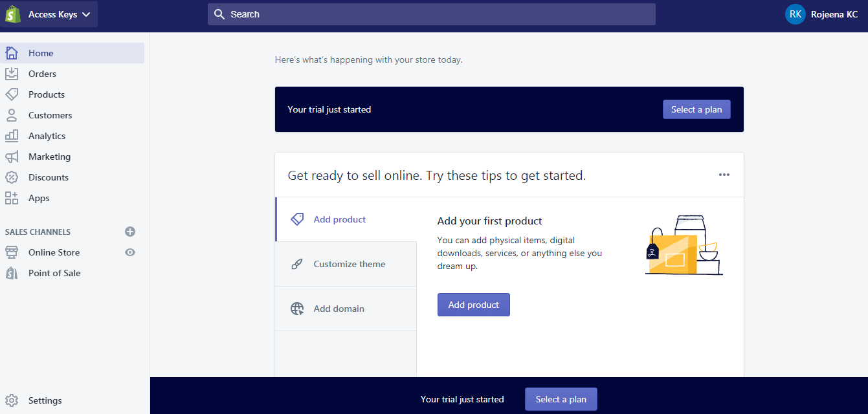Click the Marketing megaphone icon
The image size is (868, 414).
coord(12,157)
